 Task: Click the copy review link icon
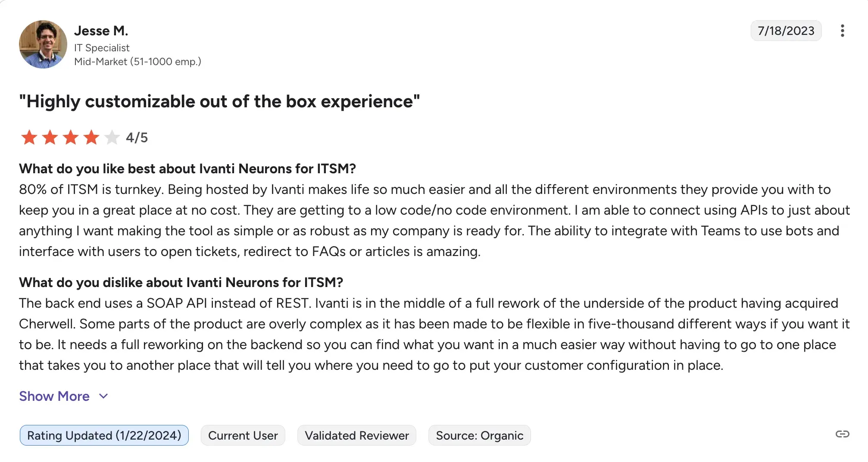pos(842,434)
